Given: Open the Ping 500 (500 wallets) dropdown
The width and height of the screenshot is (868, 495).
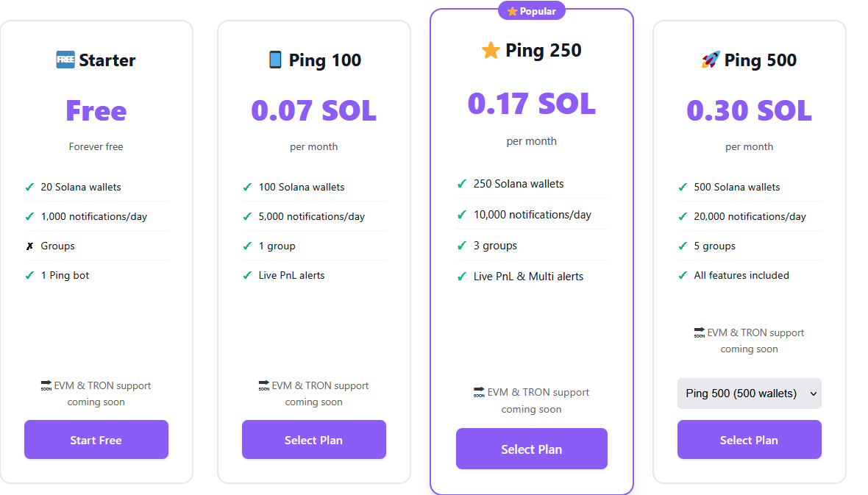Looking at the screenshot, I should 749,393.
